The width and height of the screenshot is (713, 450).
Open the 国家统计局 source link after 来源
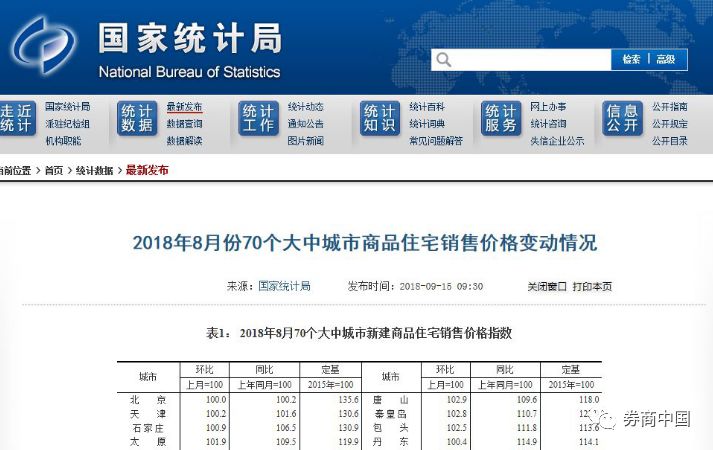[285, 286]
